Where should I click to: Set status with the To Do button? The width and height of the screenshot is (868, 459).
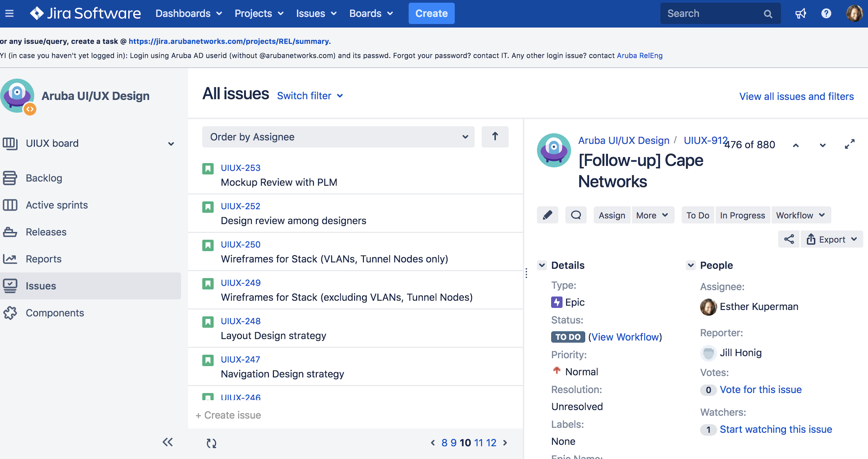[x=698, y=215]
